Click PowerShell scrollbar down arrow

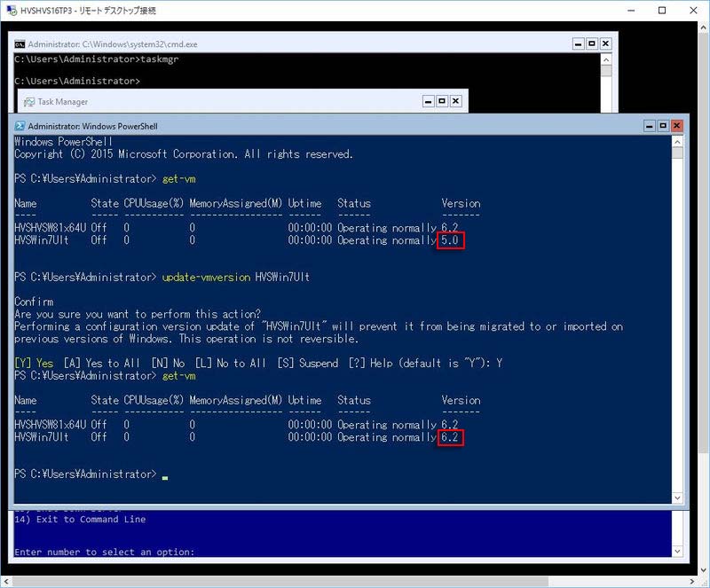[677, 498]
